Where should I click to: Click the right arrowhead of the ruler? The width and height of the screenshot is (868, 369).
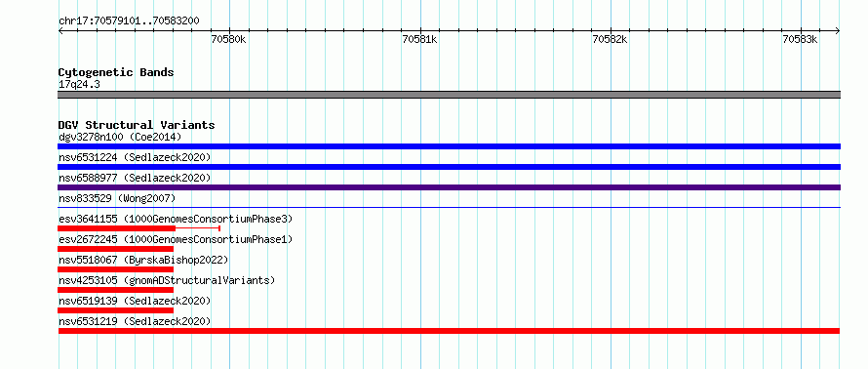coord(838,30)
